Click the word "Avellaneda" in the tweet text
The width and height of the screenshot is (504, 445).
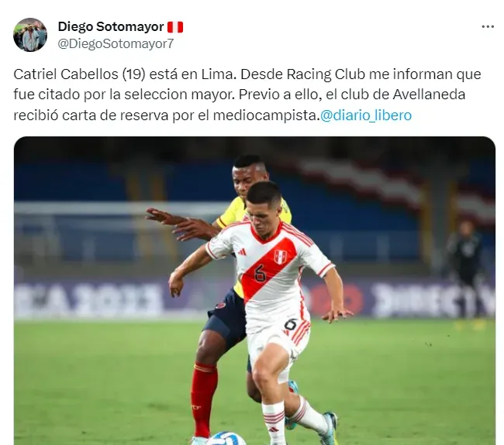point(429,95)
